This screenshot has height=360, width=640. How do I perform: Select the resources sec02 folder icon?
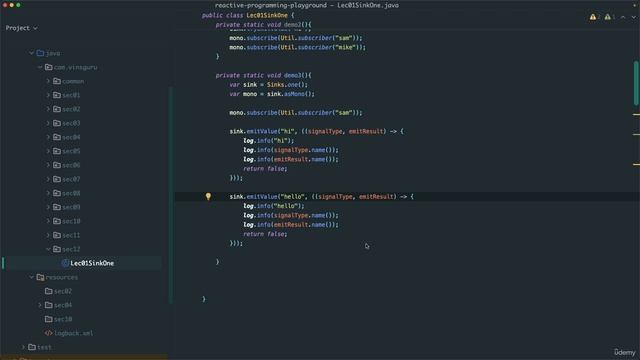(x=49, y=291)
